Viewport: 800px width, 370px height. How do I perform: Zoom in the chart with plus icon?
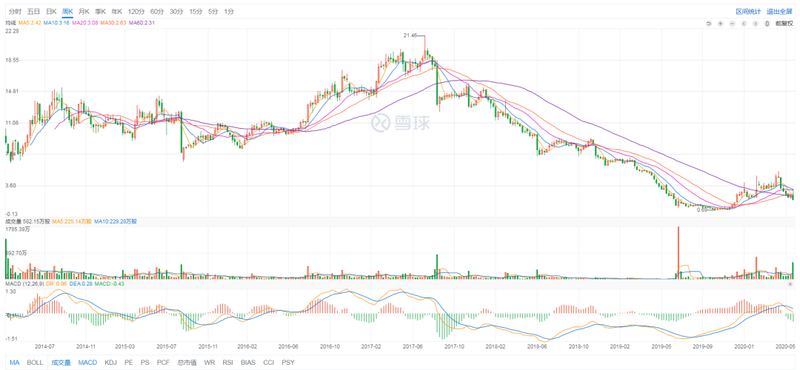click(x=720, y=23)
